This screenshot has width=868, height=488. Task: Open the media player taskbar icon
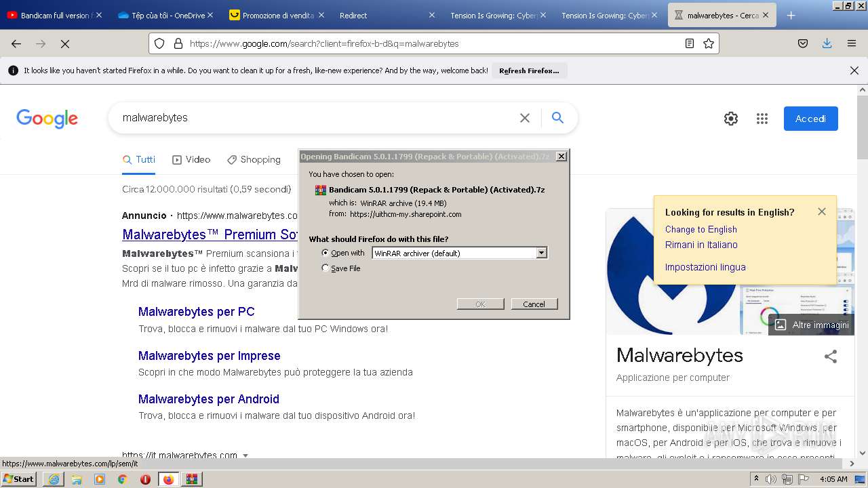[100, 479]
